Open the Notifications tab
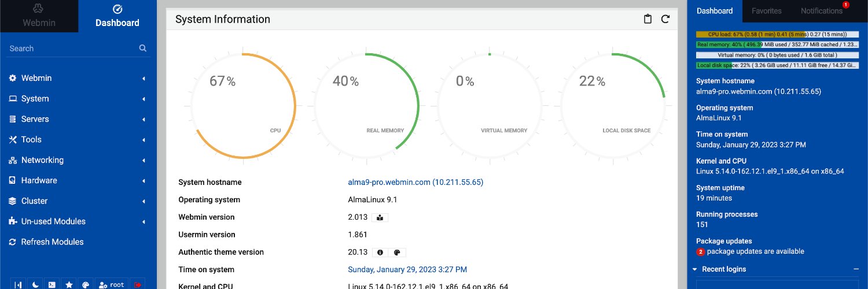 point(822,11)
